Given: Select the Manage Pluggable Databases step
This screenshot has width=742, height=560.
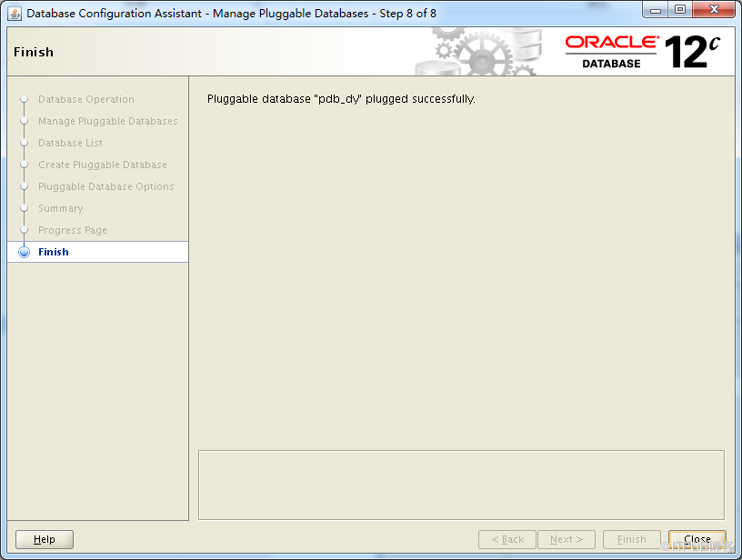Looking at the screenshot, I should click(107, 121).
